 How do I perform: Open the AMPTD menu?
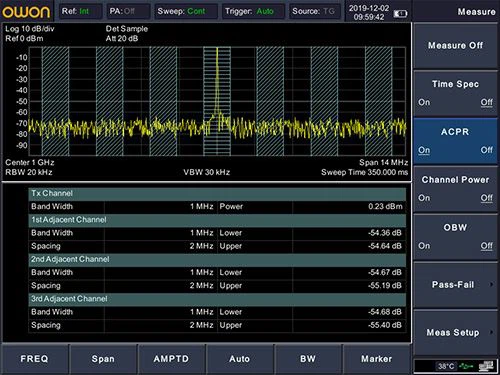coord(171,359)
